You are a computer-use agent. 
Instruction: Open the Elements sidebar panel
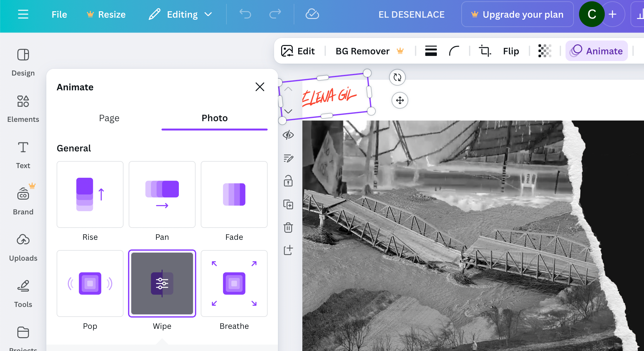(23, 109)
